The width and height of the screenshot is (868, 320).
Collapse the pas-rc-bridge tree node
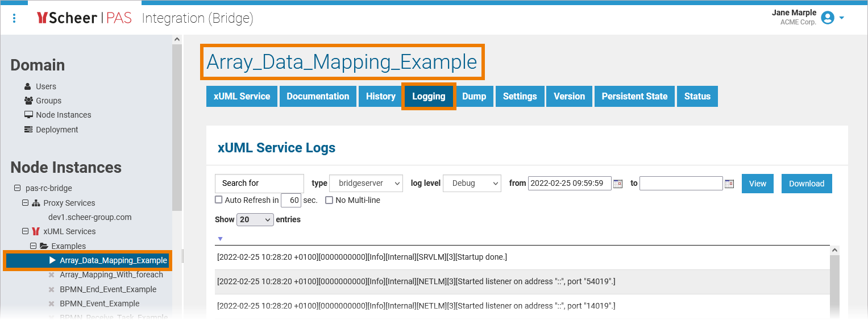click(17, 188)
